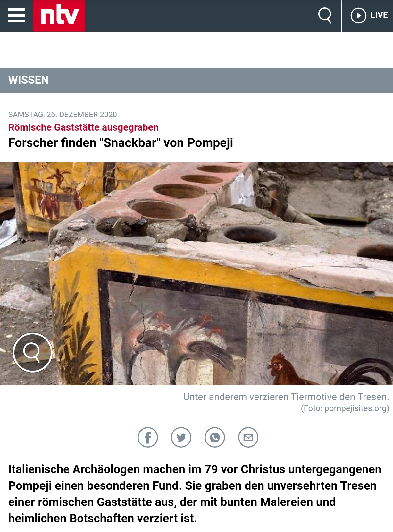Click the image caption about Tiermotive

pyautogui.click(x=286, y=397)
